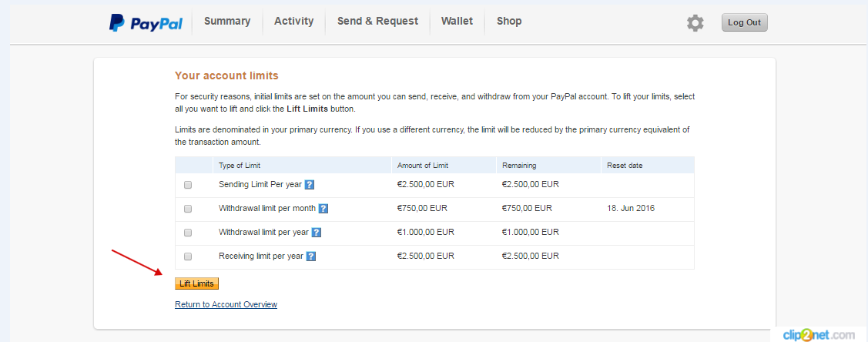Follow the Return to Account Overview link
Viewport: 868px width, 342px height.
[x=226, y=304]
